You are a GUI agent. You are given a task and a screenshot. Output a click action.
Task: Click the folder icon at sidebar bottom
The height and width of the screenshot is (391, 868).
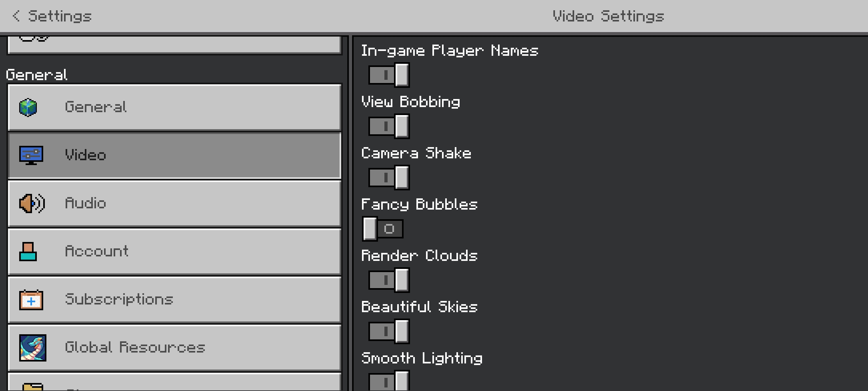33,387
